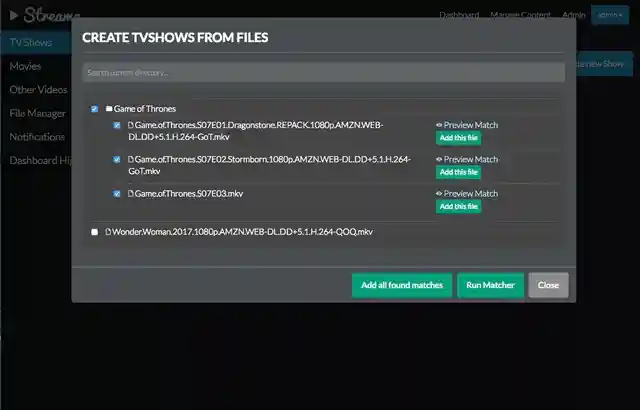Open the admin user dropdown
The image size is (640, 410).
pyautogui.click(x=610, y=15)
